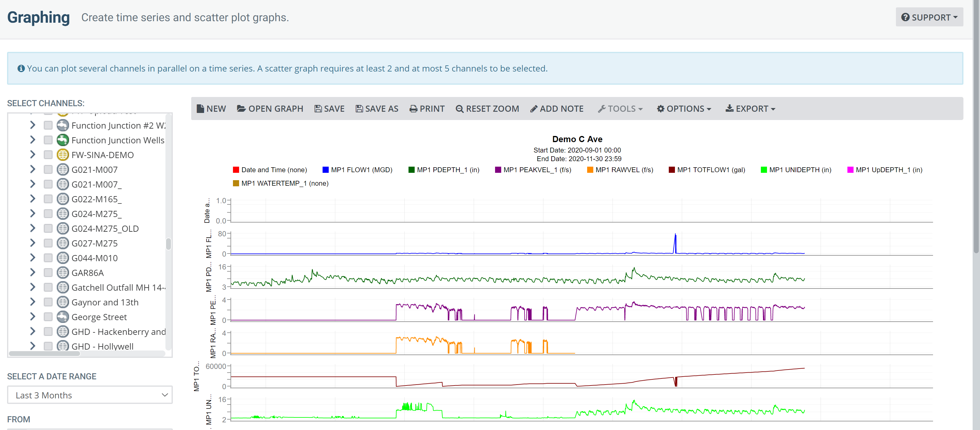
Task: Click the MP1 UNIDEPTH (in) legend entry
Action: (796, 170)
